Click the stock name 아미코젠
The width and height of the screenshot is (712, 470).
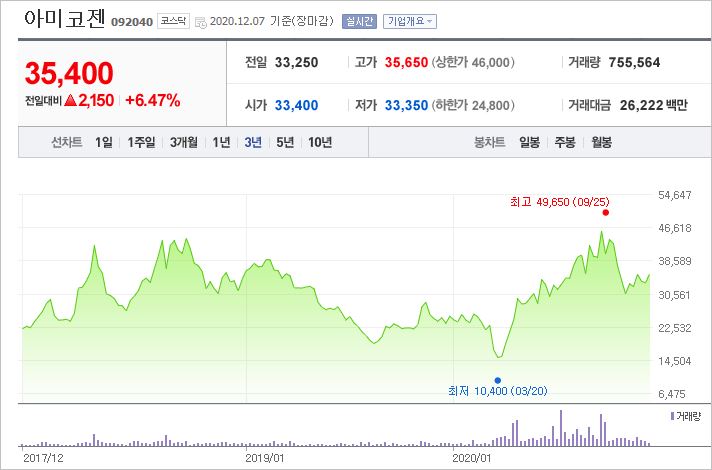click(64, 19)
